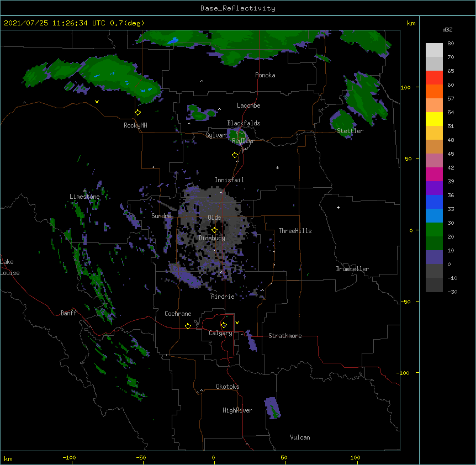Click the RockyMH label
Viewport: 476px width, 465px height.
click(135, 125)
